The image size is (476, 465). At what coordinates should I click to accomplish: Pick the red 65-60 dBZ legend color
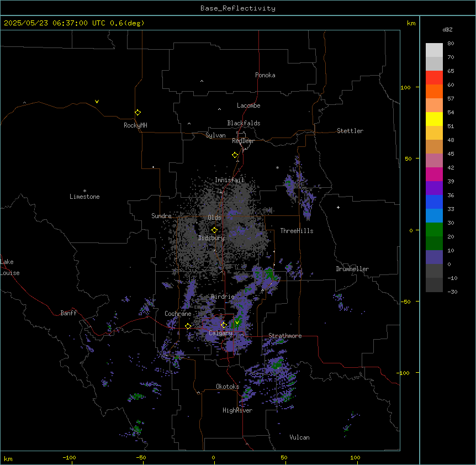click(x=434, y=78)
